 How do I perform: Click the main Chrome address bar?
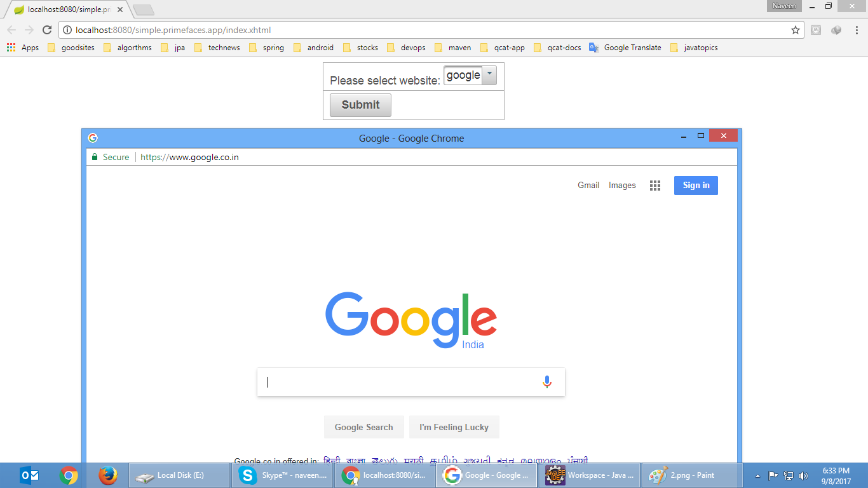point(430,30)
